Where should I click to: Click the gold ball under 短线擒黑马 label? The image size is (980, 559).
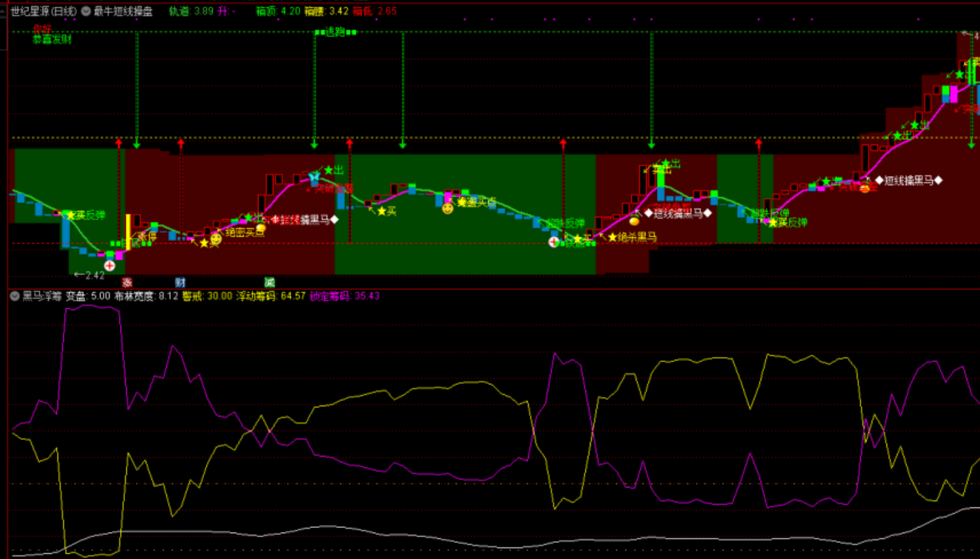[634, 221]
